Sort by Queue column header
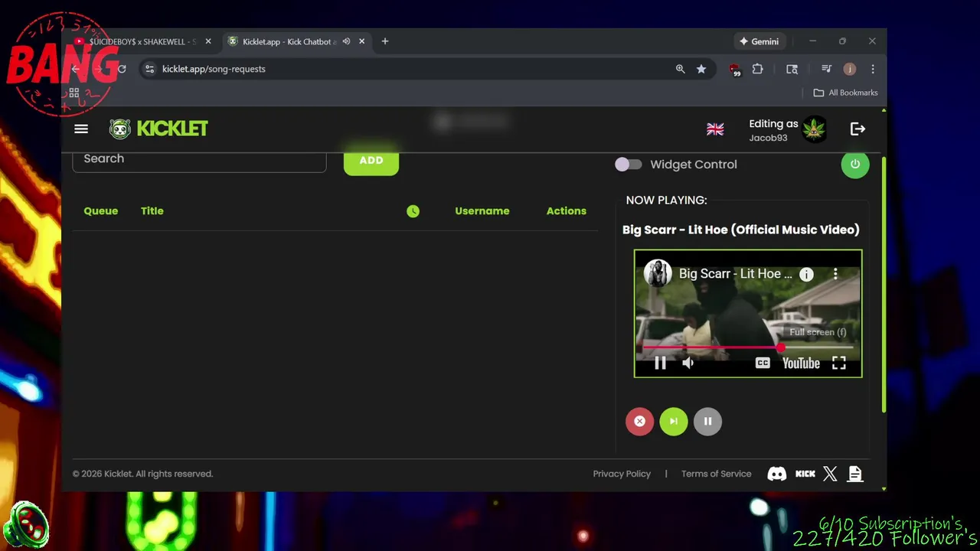Viewport: 980px width, 551px height. (101, 211)
